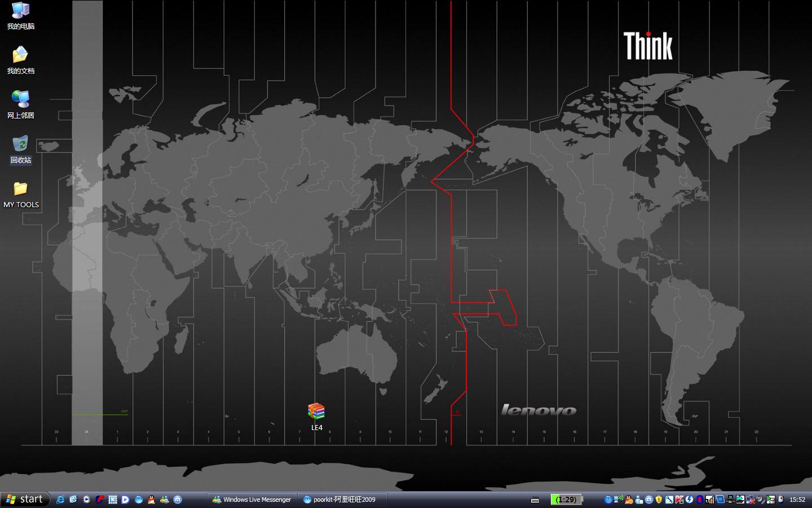Click the Start button

coord(25,500)
